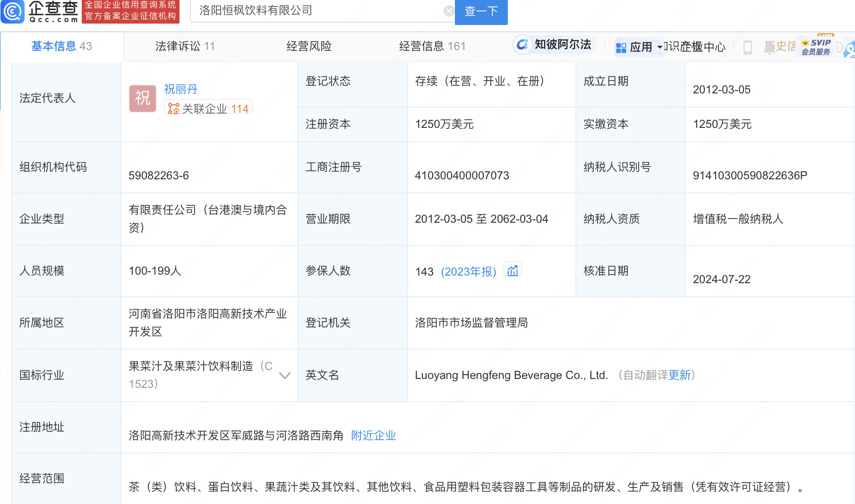
Task: Switch to the 经营信息 161 tab
Action: point(432,46)
